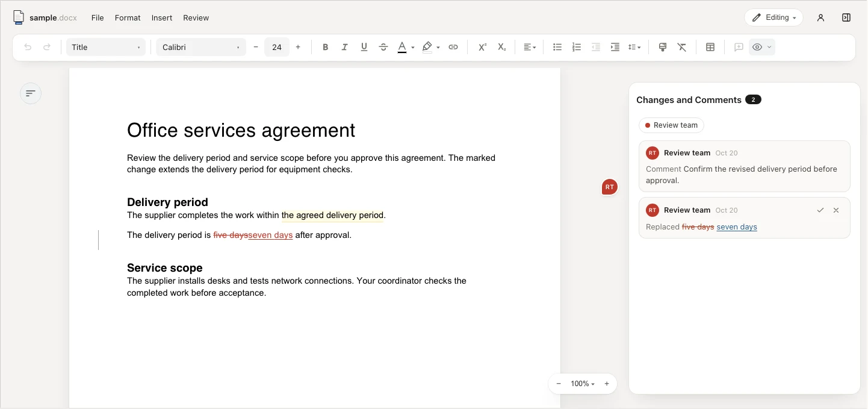Click the Delivery period heading
Viewport: 868px width, 409px height.
[167, 202]
